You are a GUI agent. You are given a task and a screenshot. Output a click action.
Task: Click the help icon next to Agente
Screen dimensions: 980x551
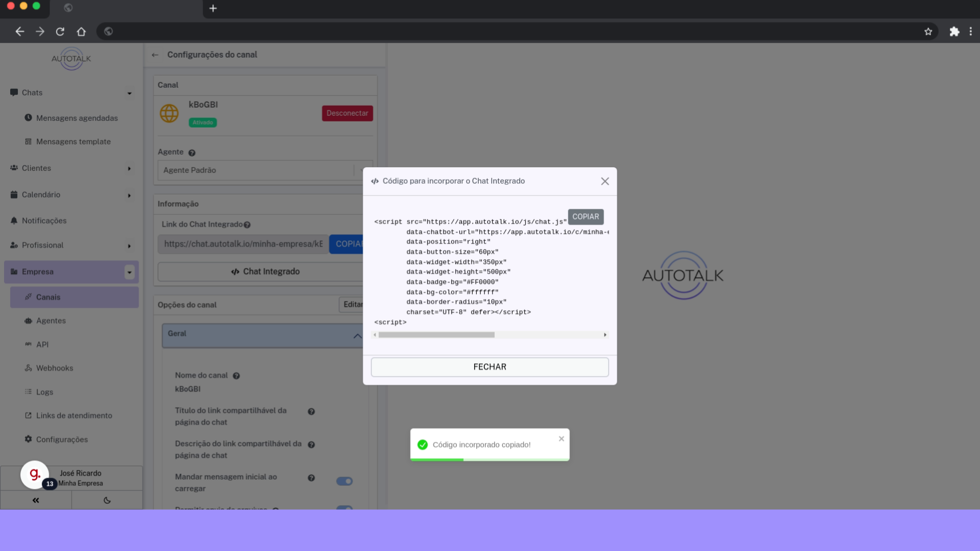point(192,153)
